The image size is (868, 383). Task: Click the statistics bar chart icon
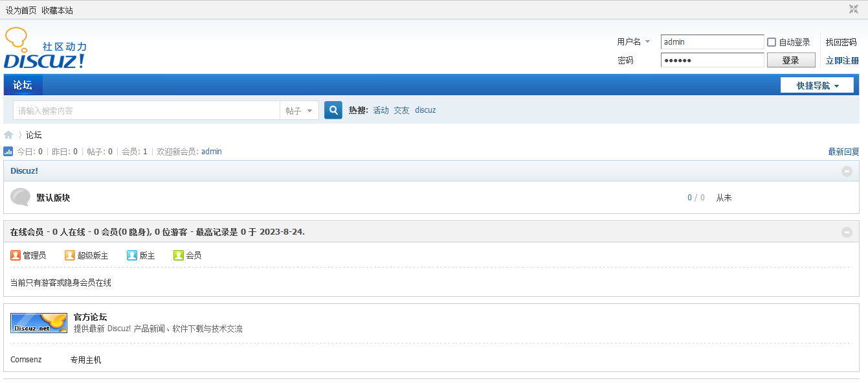(x=8, y=152)
